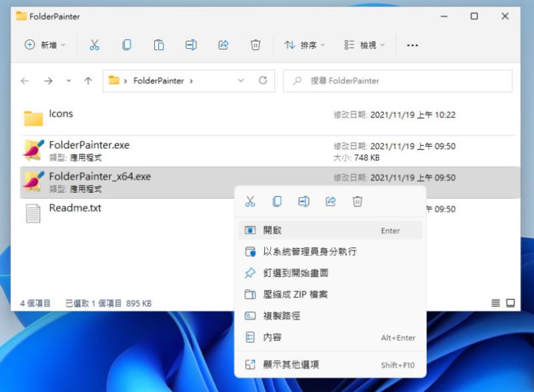Expand the recent locations chevron near navigation arrows
The image size is (534, 392).
pyautogui.click(x=69, y=81)
